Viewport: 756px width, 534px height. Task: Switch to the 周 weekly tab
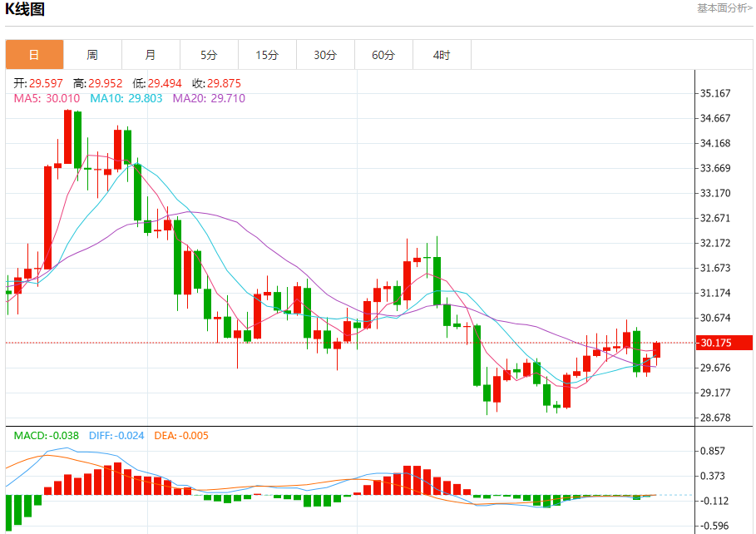pyautogui.click(x=92, y=55)
